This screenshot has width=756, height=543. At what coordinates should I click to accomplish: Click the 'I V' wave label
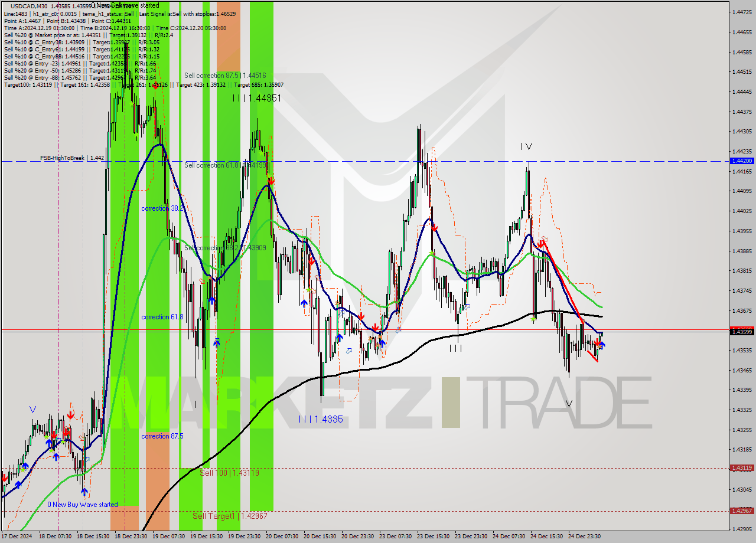(x=526, y=146)
